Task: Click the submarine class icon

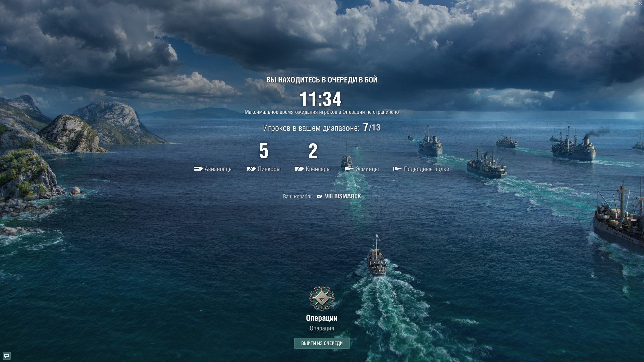Action: tap(397, 169)
